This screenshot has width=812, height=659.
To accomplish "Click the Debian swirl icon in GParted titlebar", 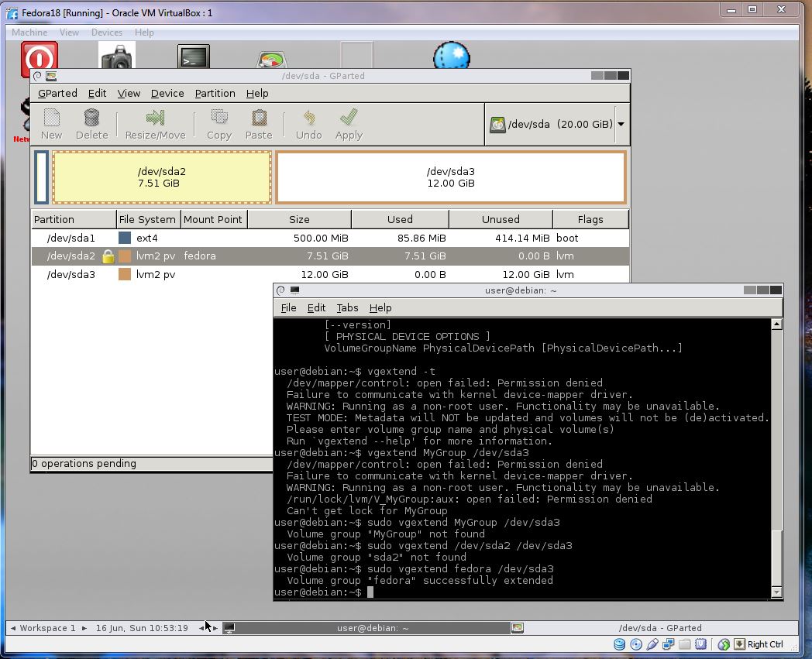I will coord(37,76).
